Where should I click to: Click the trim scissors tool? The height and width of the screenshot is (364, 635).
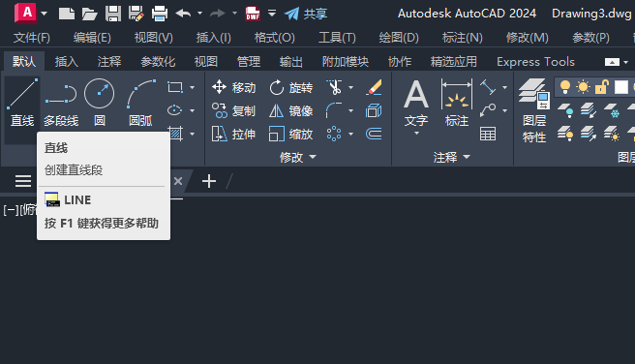click(334, 87)
